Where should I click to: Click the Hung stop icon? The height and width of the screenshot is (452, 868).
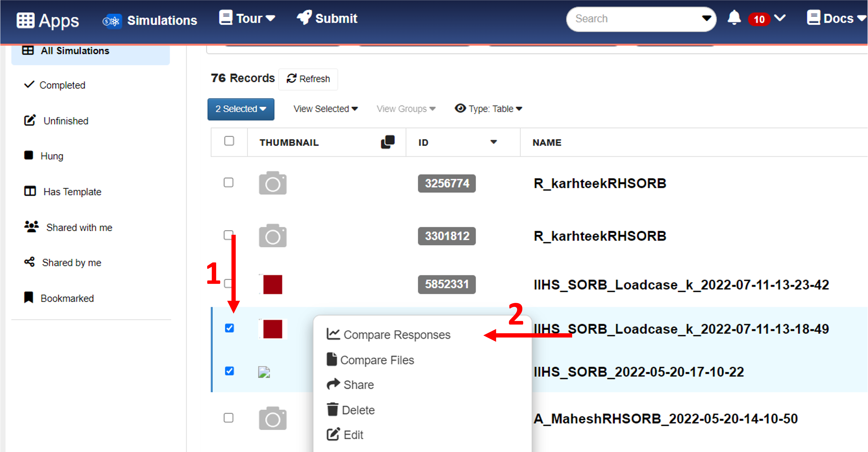tap(29, 155)
